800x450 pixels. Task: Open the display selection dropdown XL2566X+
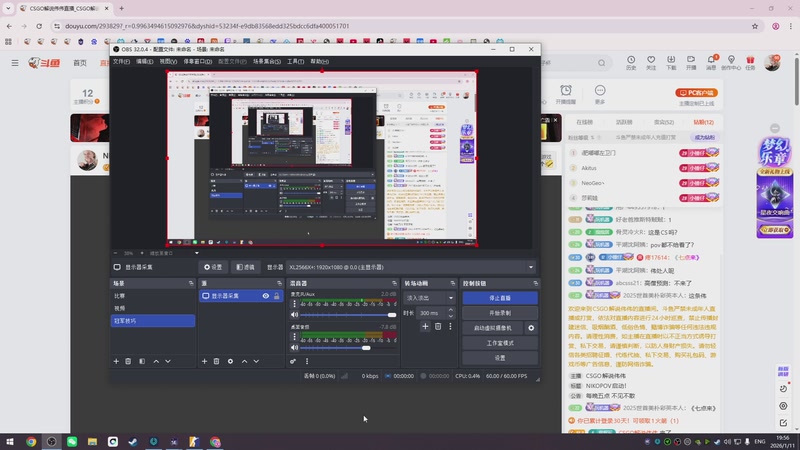(x=411, y=267)
